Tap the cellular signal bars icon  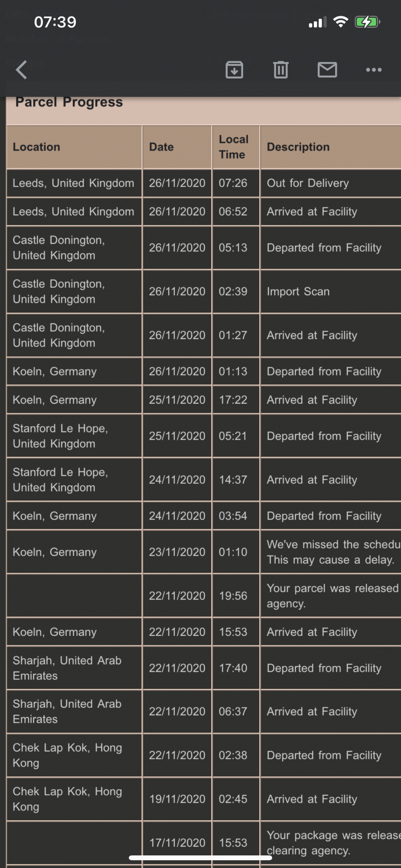coord(317,23)
